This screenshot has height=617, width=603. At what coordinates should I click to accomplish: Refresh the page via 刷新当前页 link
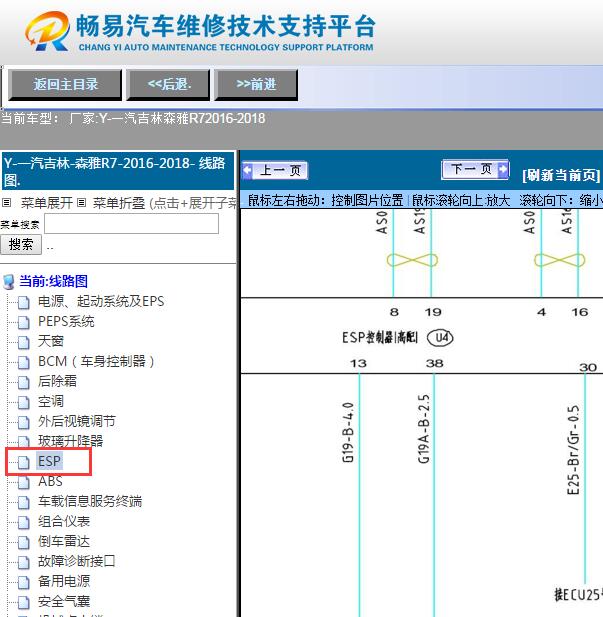click(x=561, y=175)
